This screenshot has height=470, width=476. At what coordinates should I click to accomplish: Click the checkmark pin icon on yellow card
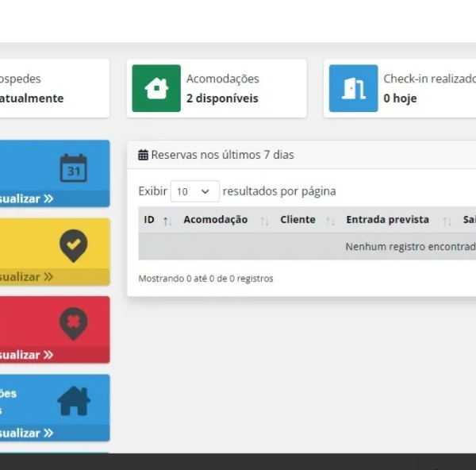click(x=74, y=246)
